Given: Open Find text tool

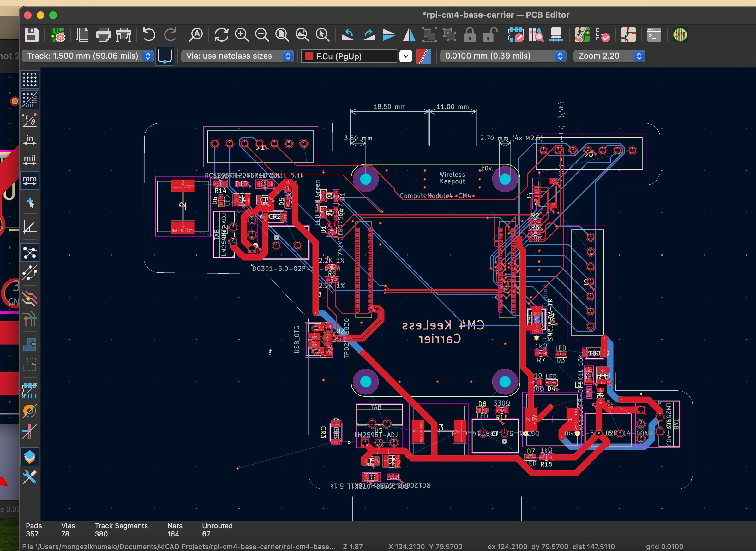Looking at the screenshot, I should click(195, 35).
